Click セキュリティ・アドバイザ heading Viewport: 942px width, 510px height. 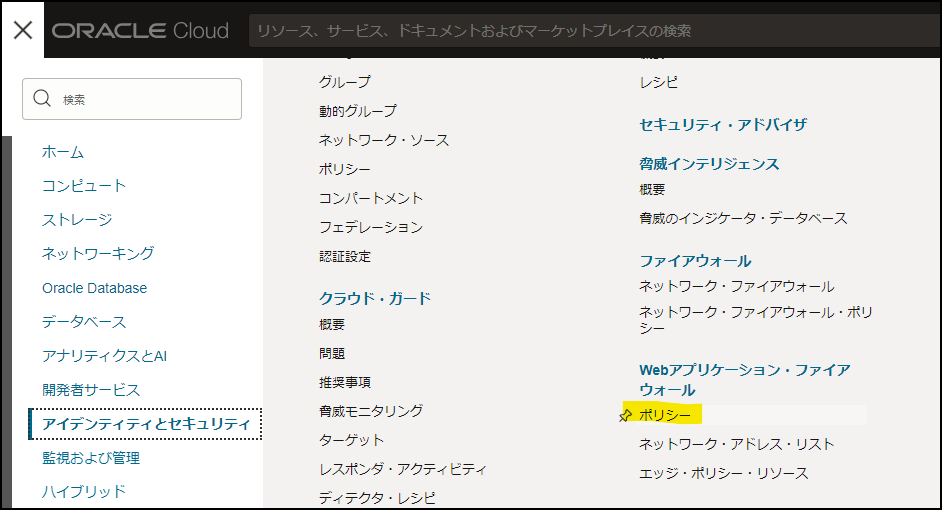coord(723,125)
